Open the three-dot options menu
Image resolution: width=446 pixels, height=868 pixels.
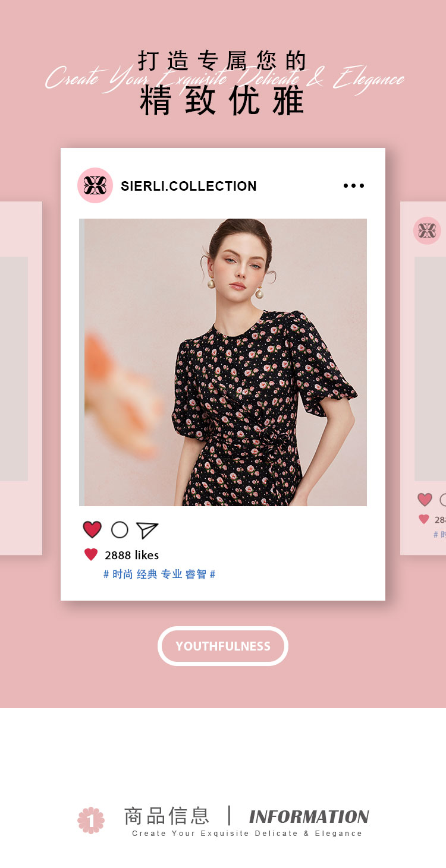[354, 186]
